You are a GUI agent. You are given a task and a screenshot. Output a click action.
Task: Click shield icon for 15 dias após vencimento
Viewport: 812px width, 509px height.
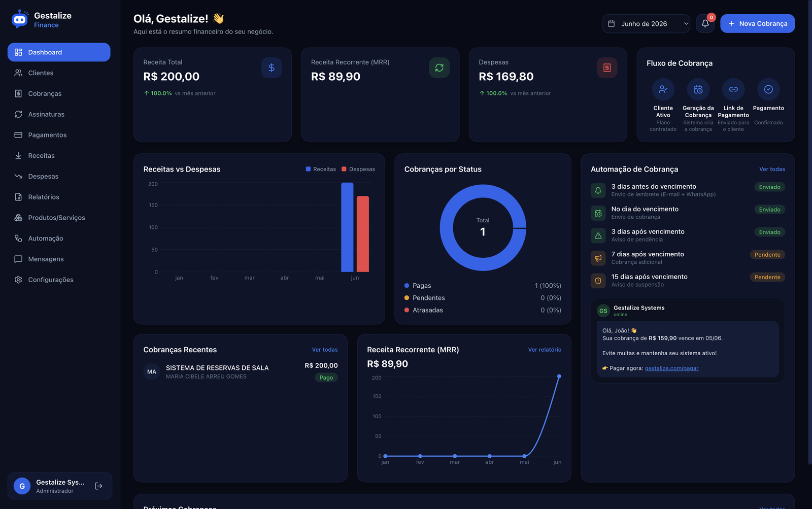click(598, 281)
